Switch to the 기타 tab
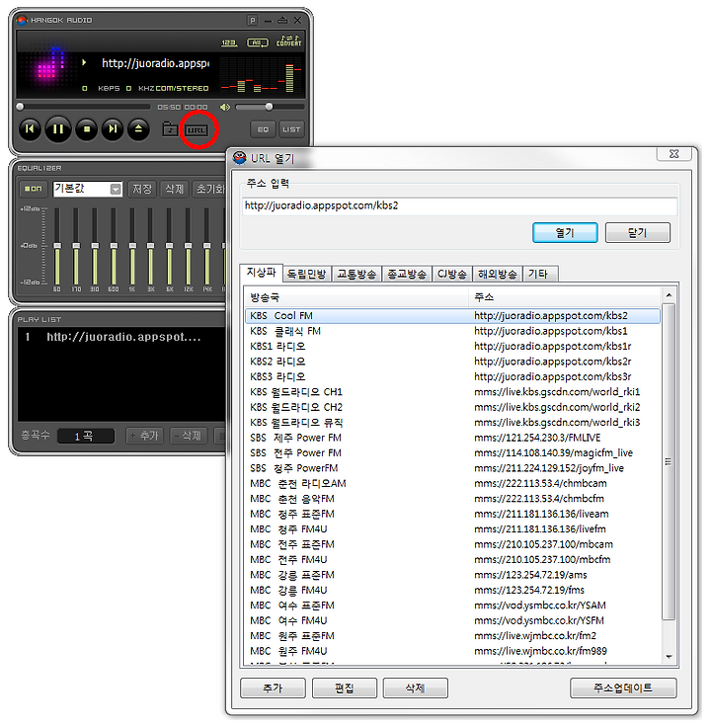This screenshot has width=711, height=728. (x=540, y=274)
